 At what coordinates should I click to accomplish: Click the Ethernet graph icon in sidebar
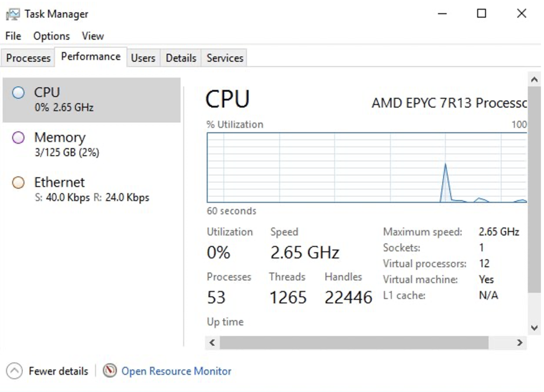[x=18, y=182]
